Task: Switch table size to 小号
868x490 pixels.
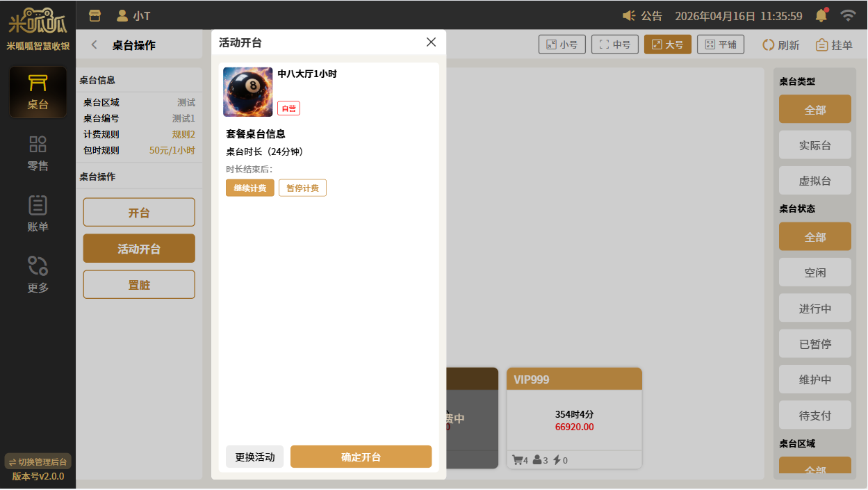Action: click(x=562, y=44)
